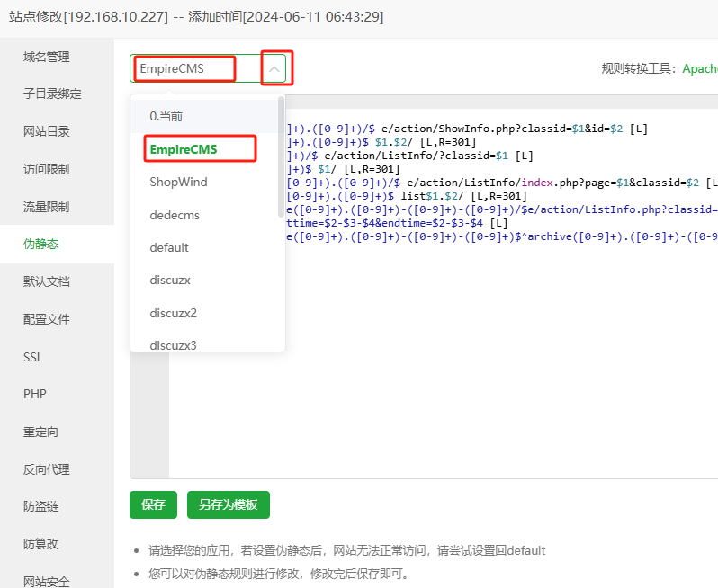Open 子目录绑定 sidebar tab
This screenshot has height=588, width=718.
57,94
